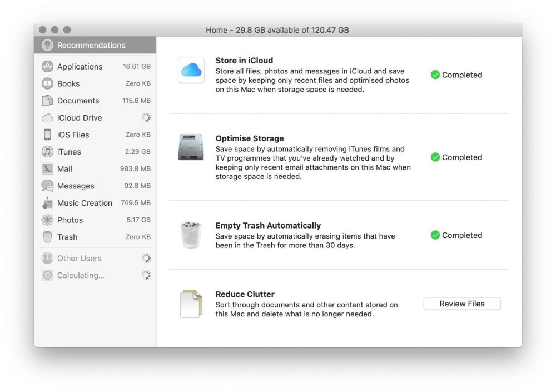The image size is (556, 392).
Task: Click the Zero KB value for Books
Action: coord(138,83)
